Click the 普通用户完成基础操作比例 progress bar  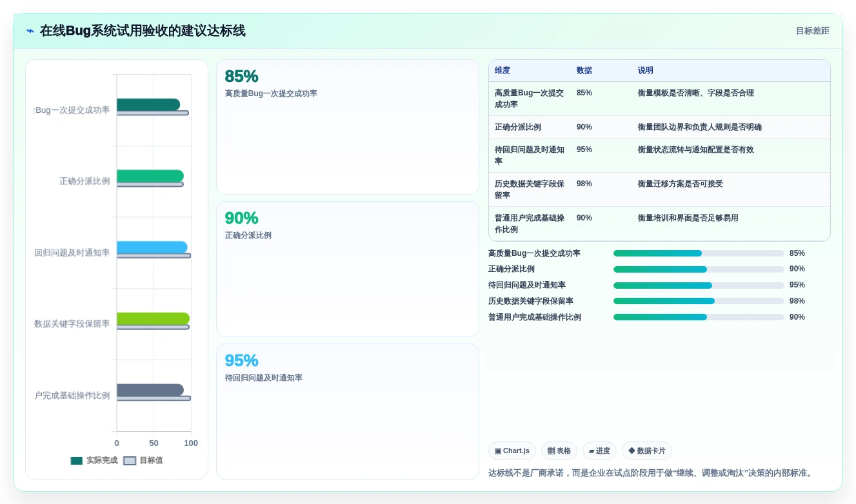coord(699,317)
